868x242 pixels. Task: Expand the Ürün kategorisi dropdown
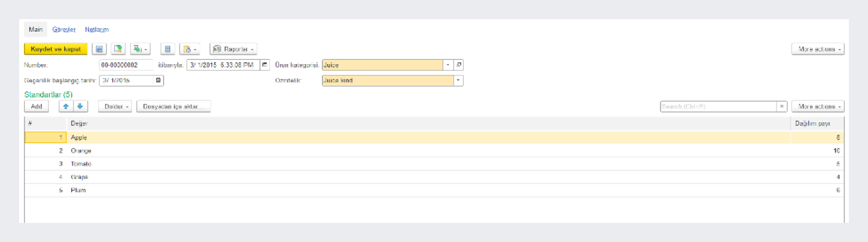(448, 65)
